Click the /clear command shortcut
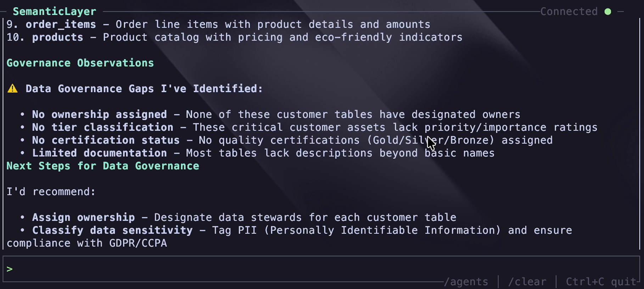 click(x=527, y=282)
